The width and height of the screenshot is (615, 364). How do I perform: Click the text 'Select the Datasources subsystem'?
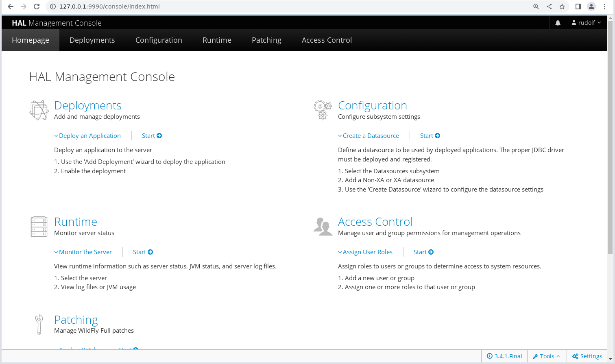(x=392, y=171)
